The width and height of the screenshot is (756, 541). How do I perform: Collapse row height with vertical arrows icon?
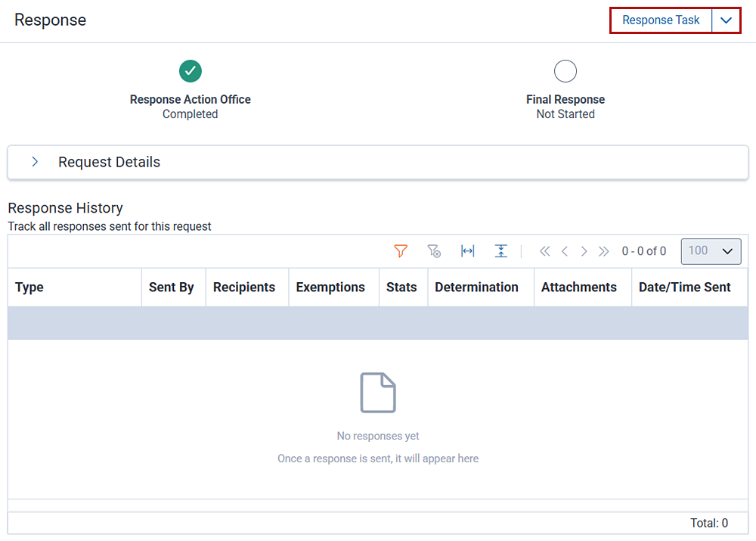click(501, 251)
